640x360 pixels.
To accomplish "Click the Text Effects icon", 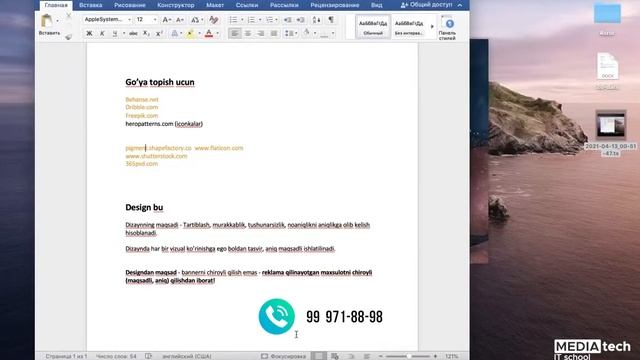I will pyautogui.click(x=175, y=33).
